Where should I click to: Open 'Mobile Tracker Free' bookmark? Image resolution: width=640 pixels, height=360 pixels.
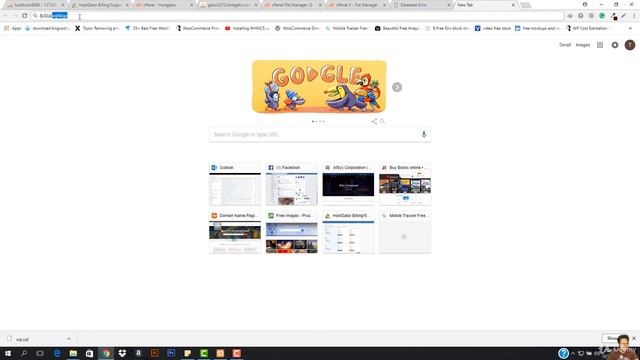347,28
